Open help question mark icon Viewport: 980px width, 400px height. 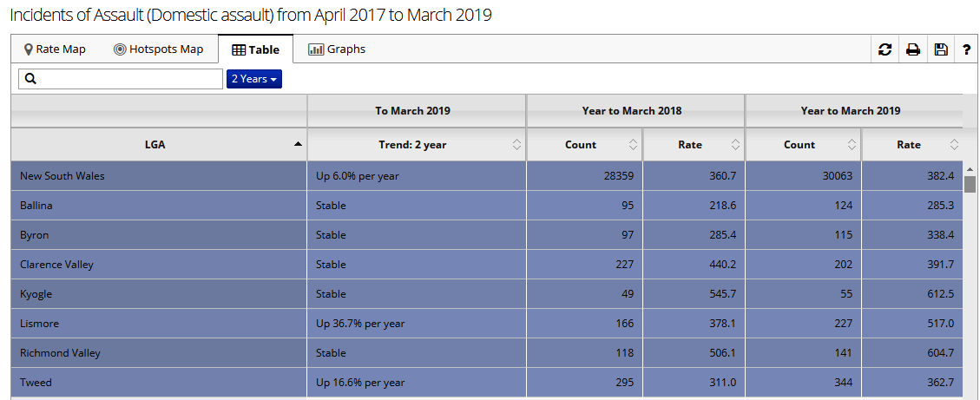click(966, 50)
